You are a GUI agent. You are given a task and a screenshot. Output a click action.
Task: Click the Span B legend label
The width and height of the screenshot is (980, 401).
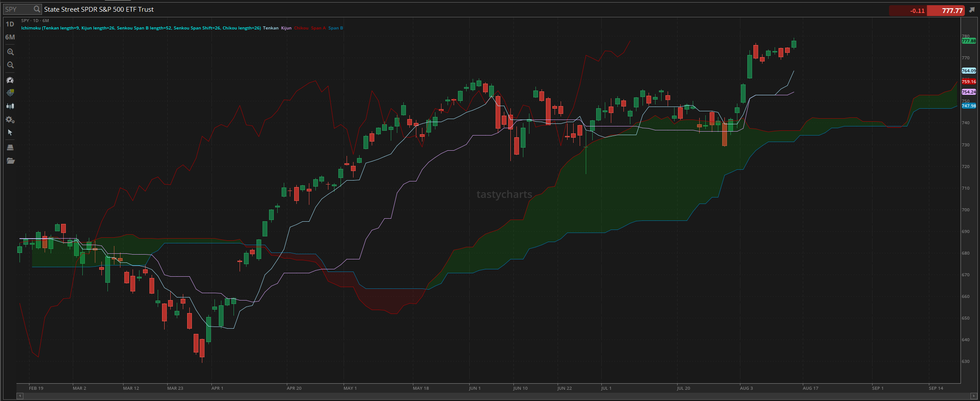(335, 28)
